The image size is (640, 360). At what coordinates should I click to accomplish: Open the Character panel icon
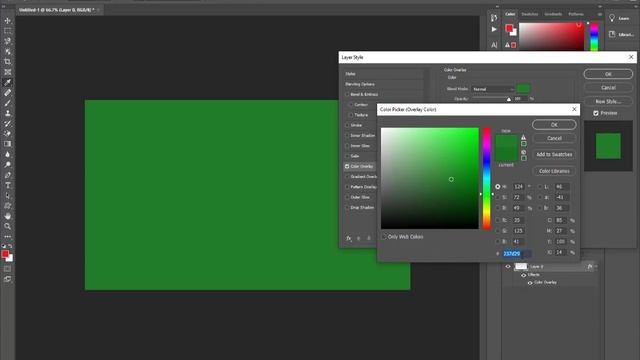[x=494, y=45]
